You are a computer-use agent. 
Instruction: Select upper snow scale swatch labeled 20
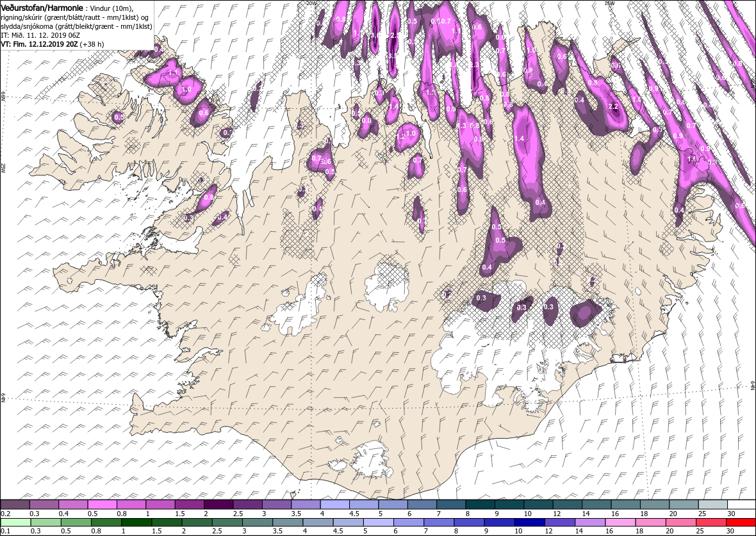tap(683, 504)
